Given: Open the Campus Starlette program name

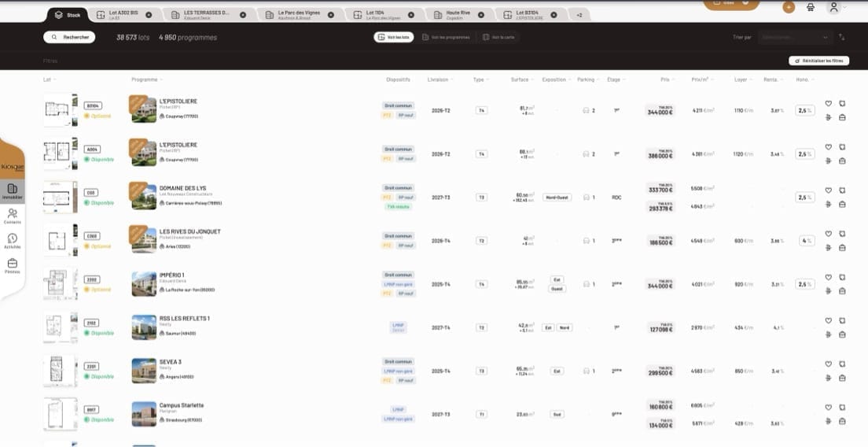Looking at the screenshot, I should tap(182, 405).
